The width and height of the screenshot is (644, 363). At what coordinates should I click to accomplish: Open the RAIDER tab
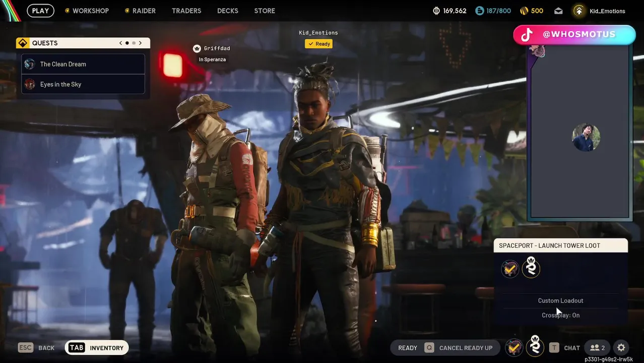pos(140,11)
